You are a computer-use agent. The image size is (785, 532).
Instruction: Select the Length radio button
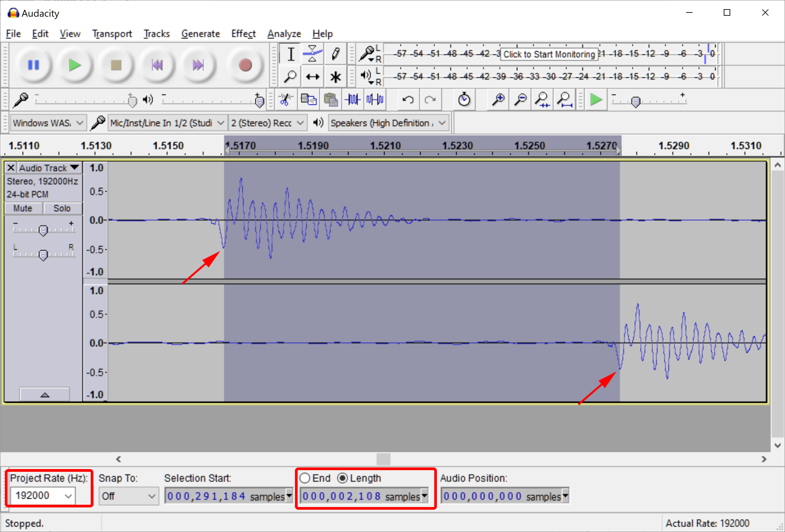(342, 478)
